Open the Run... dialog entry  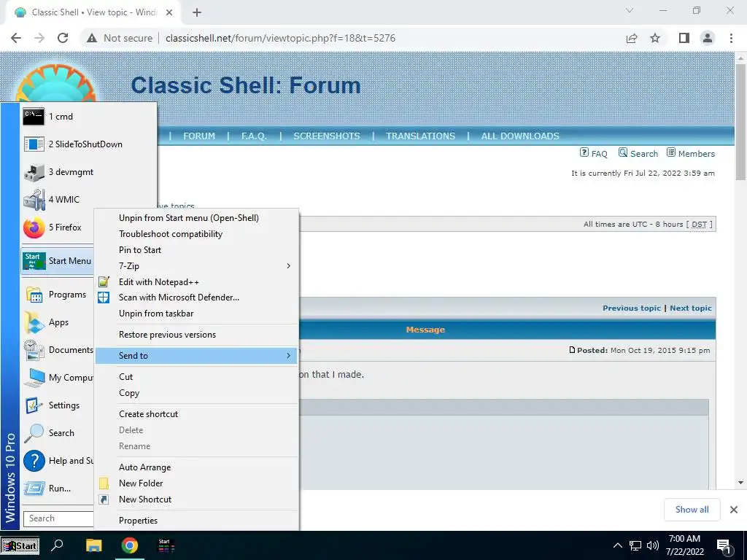pos(57,489)
